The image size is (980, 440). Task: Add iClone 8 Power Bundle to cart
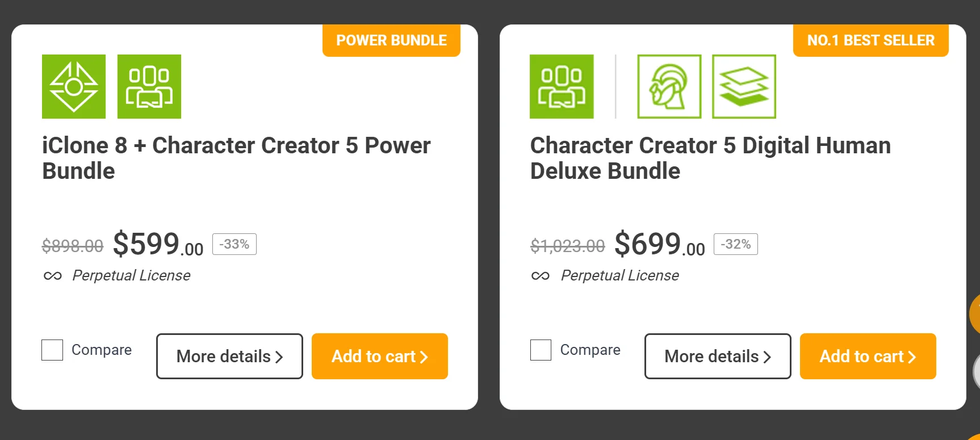coord(380,356)
